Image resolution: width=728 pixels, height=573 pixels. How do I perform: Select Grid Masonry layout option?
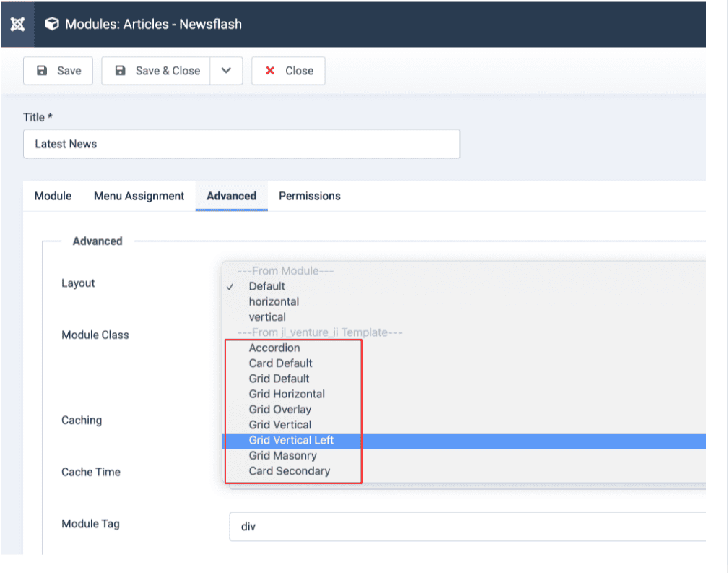(x=282, y=455)
